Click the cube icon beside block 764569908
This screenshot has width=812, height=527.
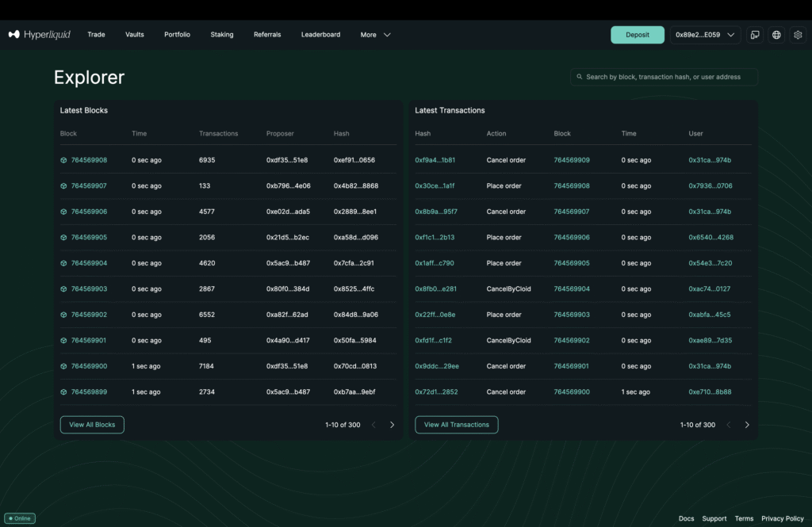[63, 160]
